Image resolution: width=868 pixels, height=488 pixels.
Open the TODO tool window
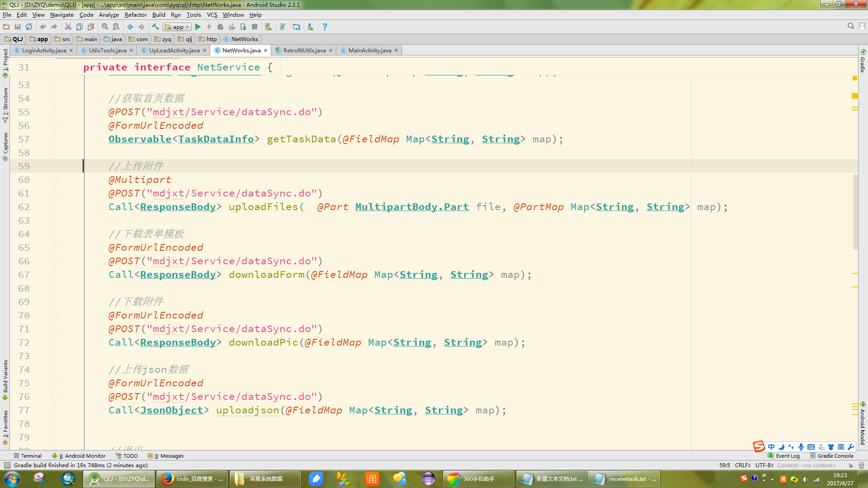127,456
